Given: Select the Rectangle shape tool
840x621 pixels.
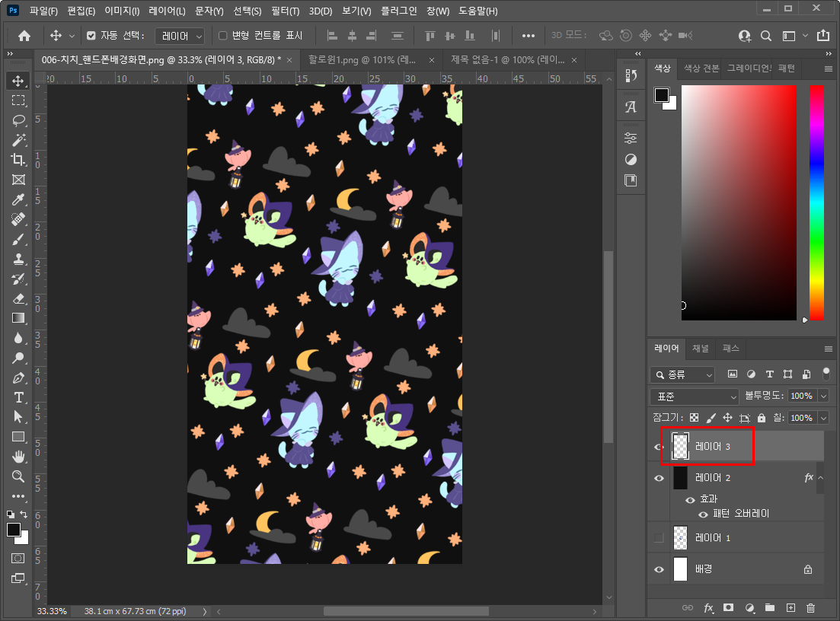Looking at the screenshot, I should pos(18,437).
